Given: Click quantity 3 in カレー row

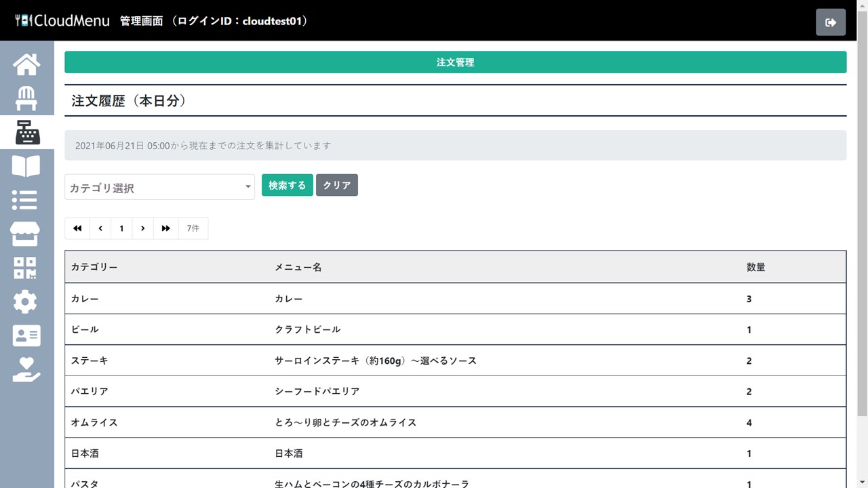Looking at the screenshot, I should [749, 299].
